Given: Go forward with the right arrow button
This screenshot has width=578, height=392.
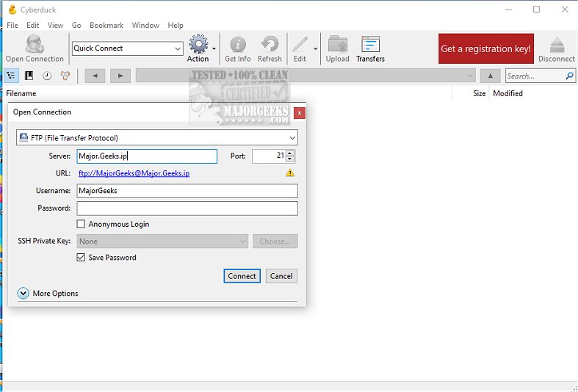Looking at the screenshot, I should click(120, 76).
